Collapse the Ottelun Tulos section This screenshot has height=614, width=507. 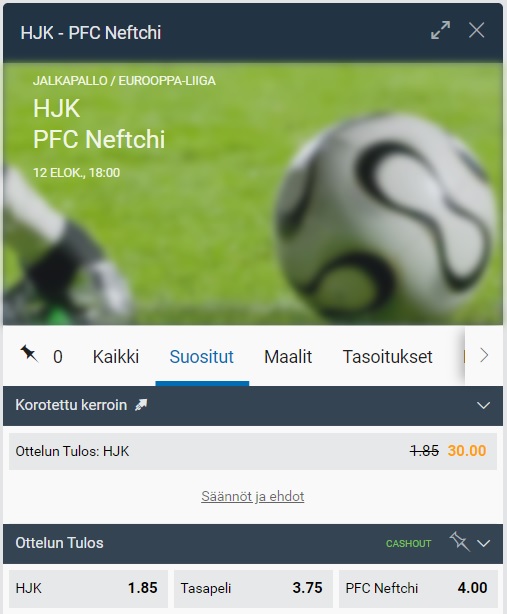pyautogui.click(x=484, y=543)
